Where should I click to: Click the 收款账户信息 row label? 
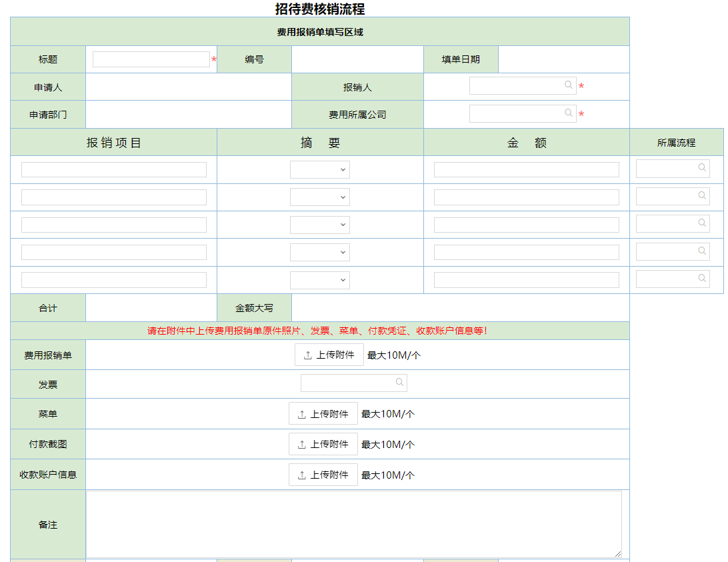[48, 475]
